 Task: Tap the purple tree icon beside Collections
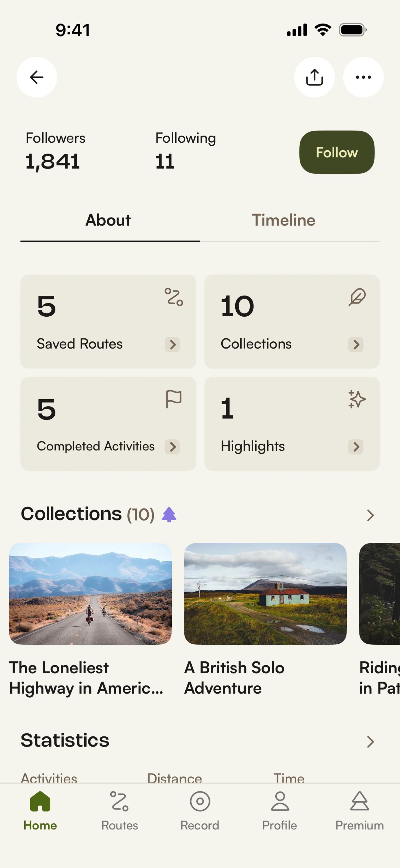pos(169,515)
